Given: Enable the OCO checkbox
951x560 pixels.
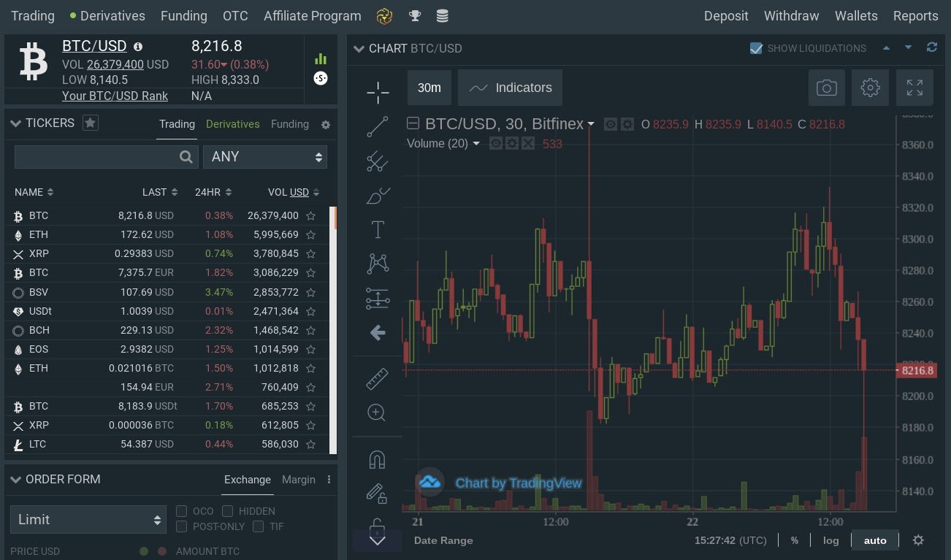Looking at the screenshot, I should 182,511.
